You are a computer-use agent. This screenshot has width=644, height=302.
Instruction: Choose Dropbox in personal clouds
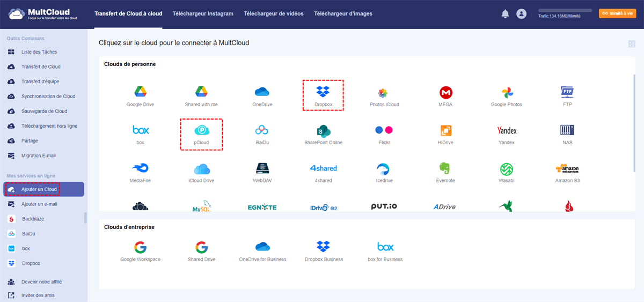[323, 95]
